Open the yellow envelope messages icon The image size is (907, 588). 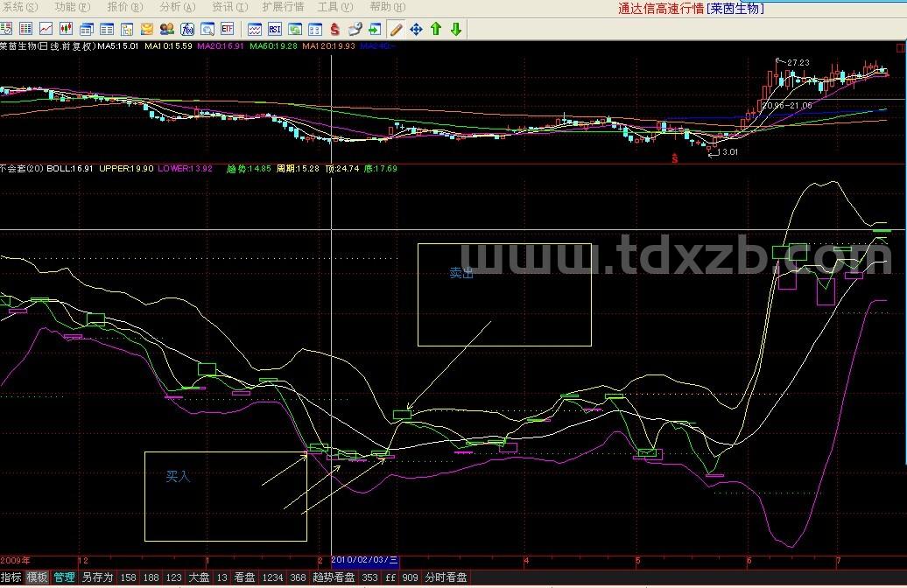coord(147,28)
